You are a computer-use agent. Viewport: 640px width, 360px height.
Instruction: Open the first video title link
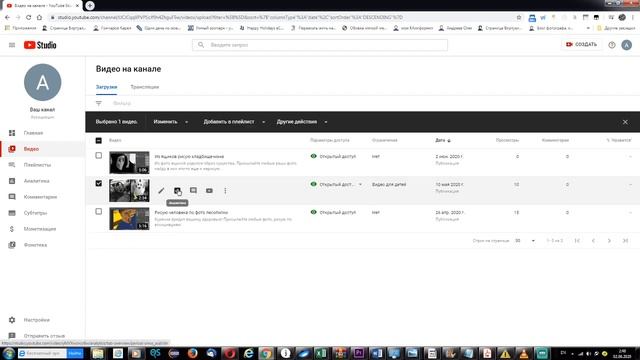click(189, 156)
